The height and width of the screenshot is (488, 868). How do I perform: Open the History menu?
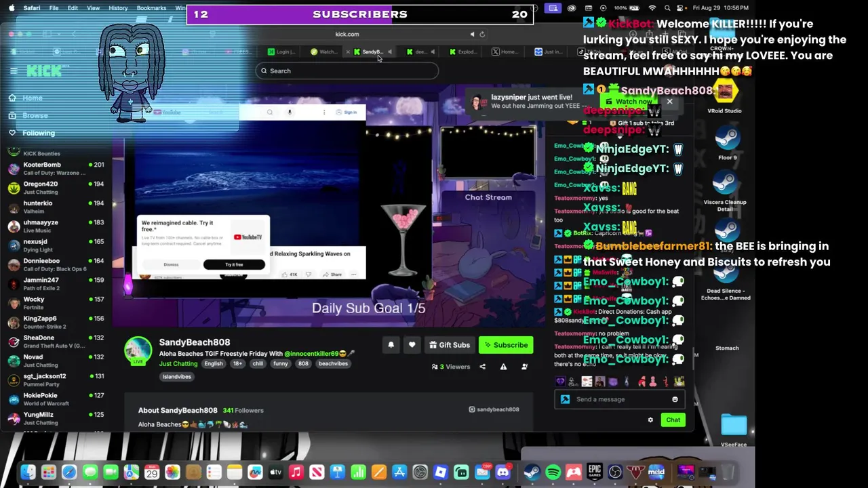tap(118, 8)
